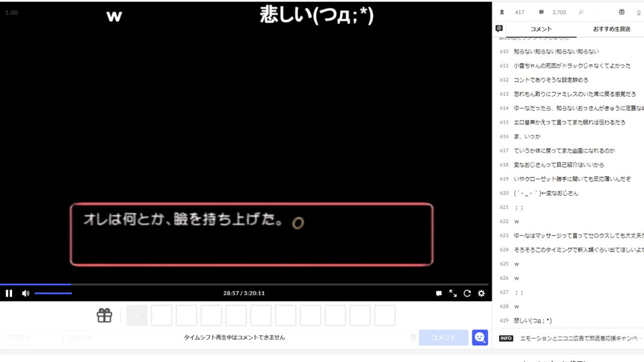Pause the video playback
The width and height of the screenshot is (644, 362).
[9, 293]
